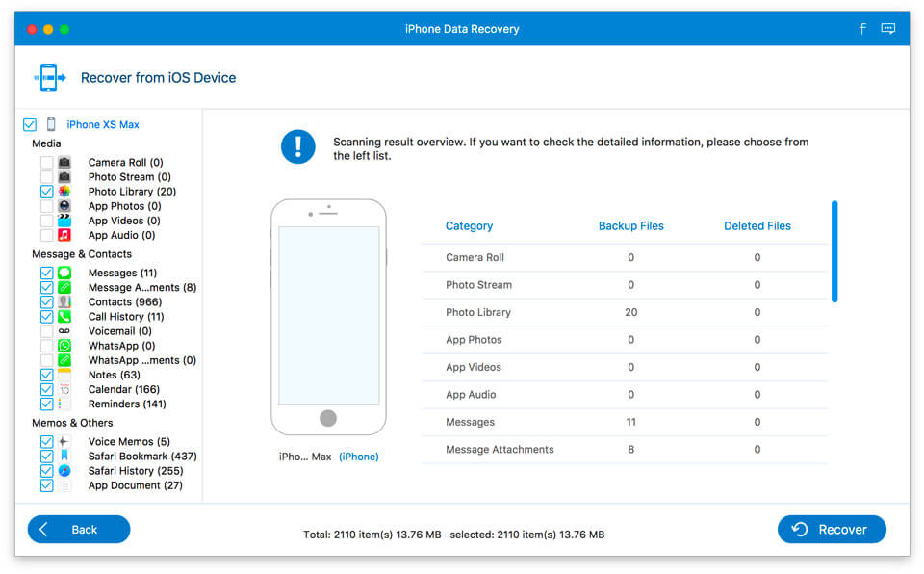Click the App Document icon
Screen dimensions: 924x574
point(64,485)
